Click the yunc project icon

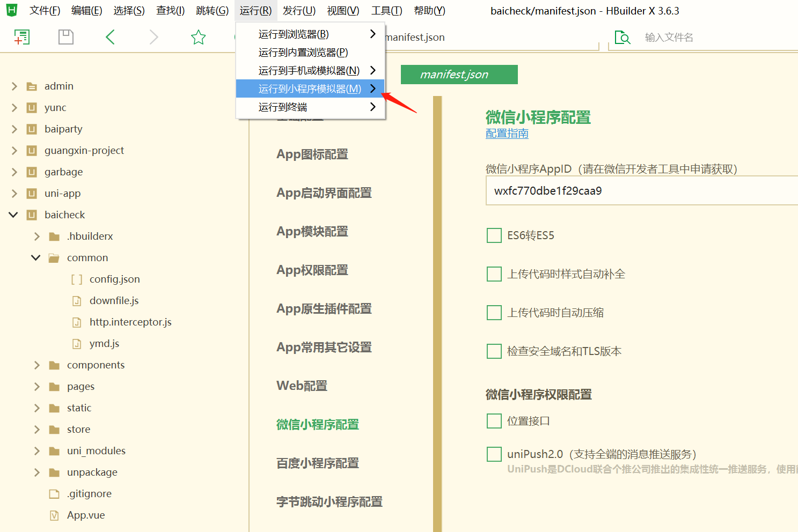(32, 108)
